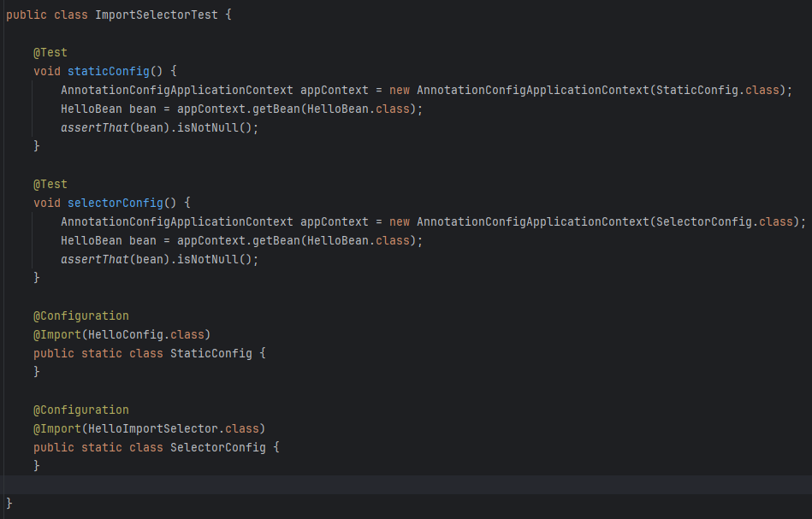Click HelloImportSelector inside the @Import annotation
The width and height of the screenshot is (812, 519).
pyautogui.click(x=153, y=429)
